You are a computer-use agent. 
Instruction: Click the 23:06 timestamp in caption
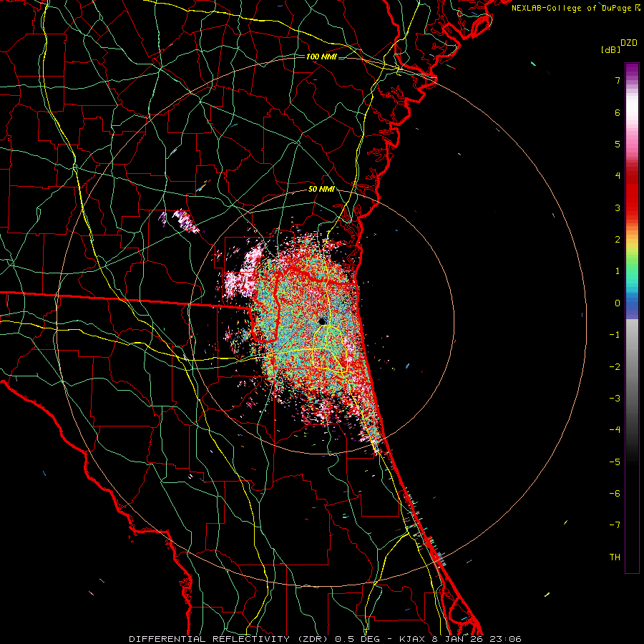pos(505,639)
